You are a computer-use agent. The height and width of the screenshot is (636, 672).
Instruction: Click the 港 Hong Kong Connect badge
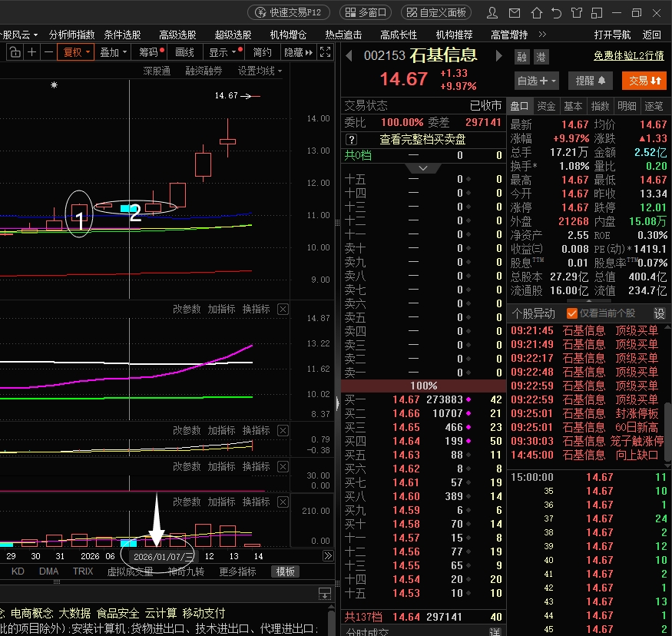click(x=541, y=57)
